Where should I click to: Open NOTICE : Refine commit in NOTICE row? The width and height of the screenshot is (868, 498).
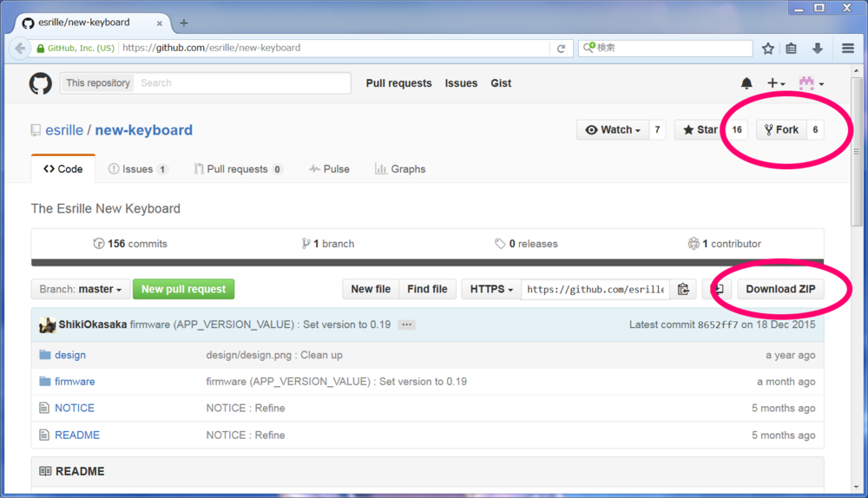(x=246, y=408)
